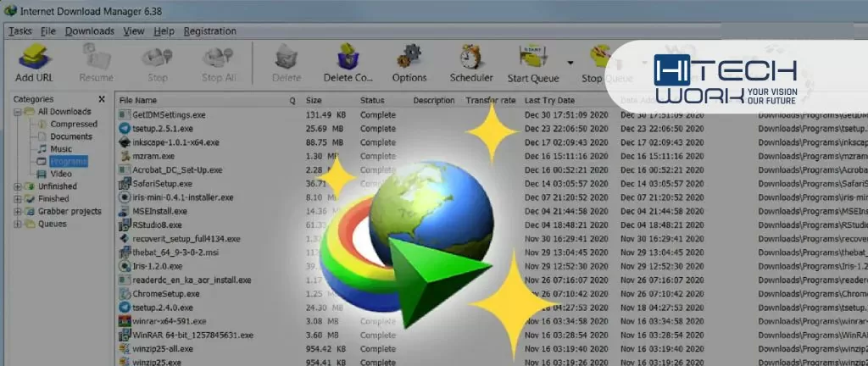Click the mzram.exe file icon
The image size is (868, 366).
125,156
